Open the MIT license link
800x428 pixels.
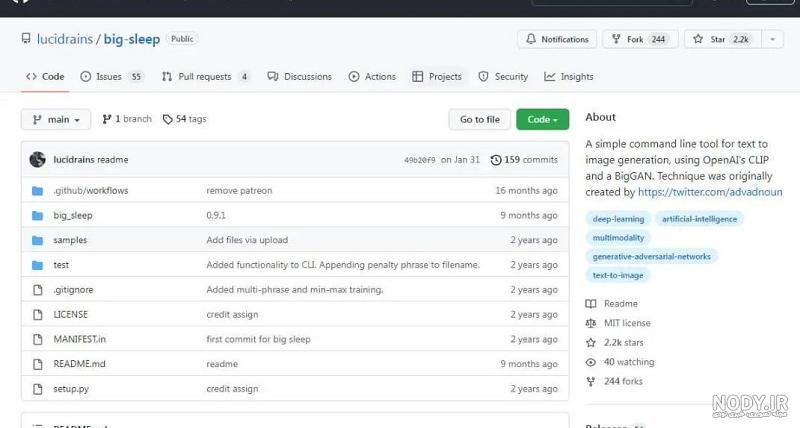point(618,323)
